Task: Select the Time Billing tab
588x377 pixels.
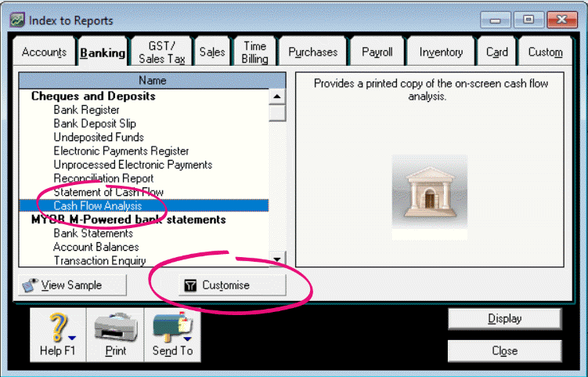Action: coord(254,52)
